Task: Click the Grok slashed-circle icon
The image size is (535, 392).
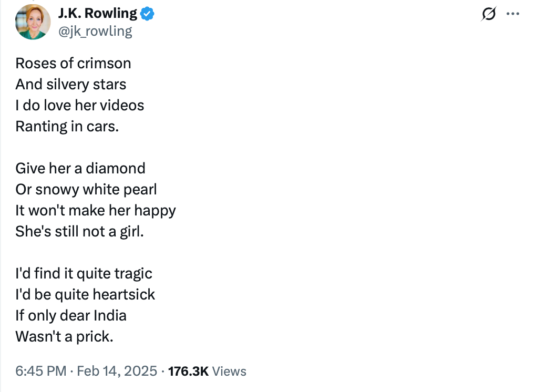Action: (x=488, y=15)
